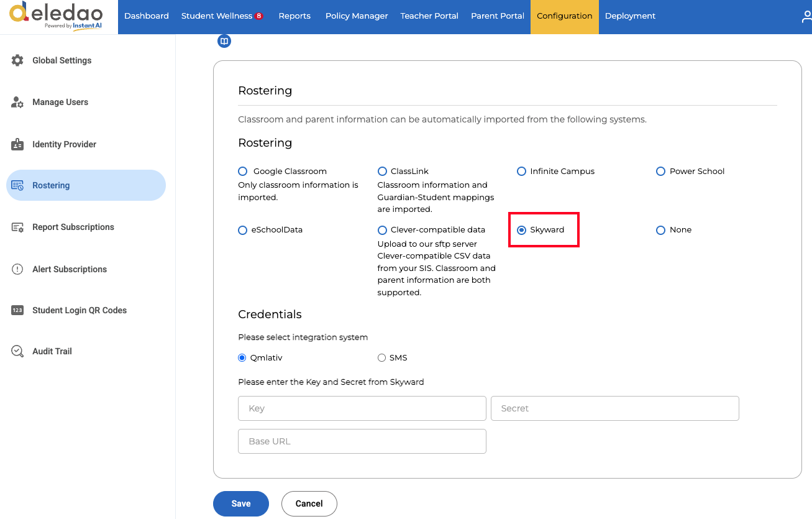
Task: Click the Alert Subscriptions exclamation icon
Action: [x=17, y=269]
